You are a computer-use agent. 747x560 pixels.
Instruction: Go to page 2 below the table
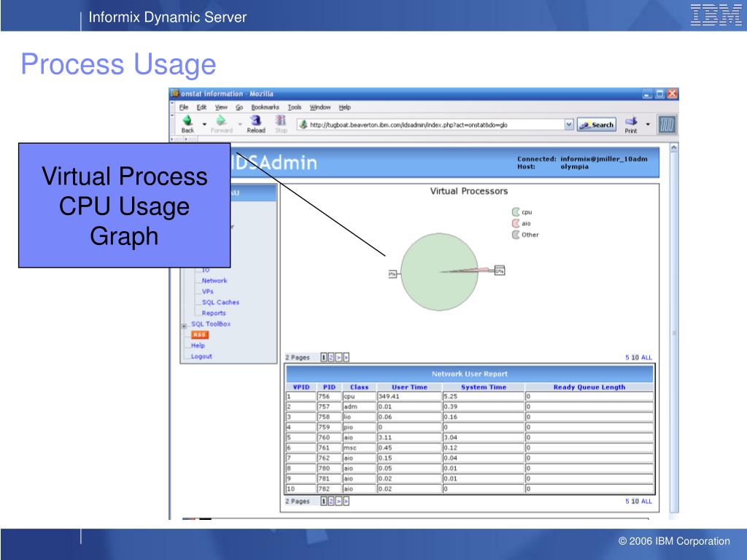click(331, 501)
